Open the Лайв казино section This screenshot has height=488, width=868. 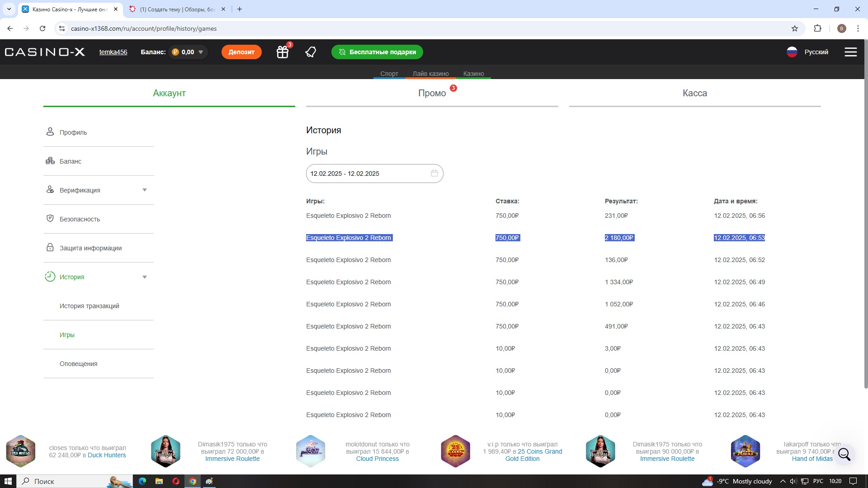(430, 74)
